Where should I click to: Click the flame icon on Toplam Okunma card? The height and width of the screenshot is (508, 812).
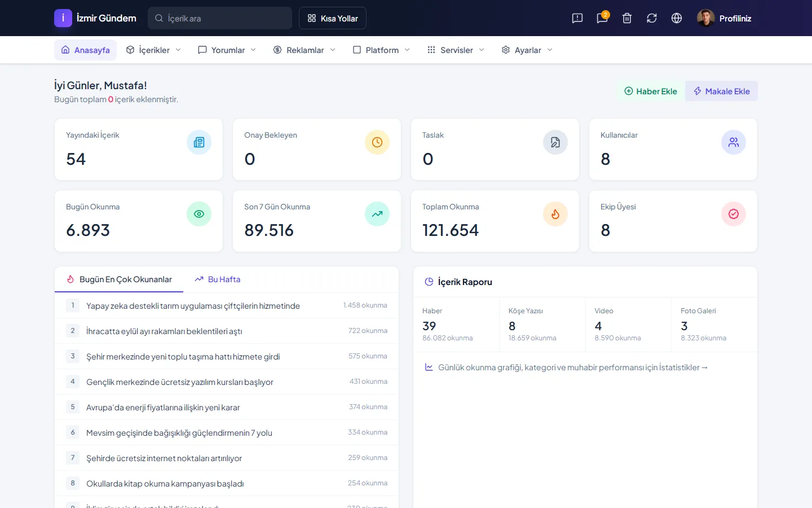(555, 214)
